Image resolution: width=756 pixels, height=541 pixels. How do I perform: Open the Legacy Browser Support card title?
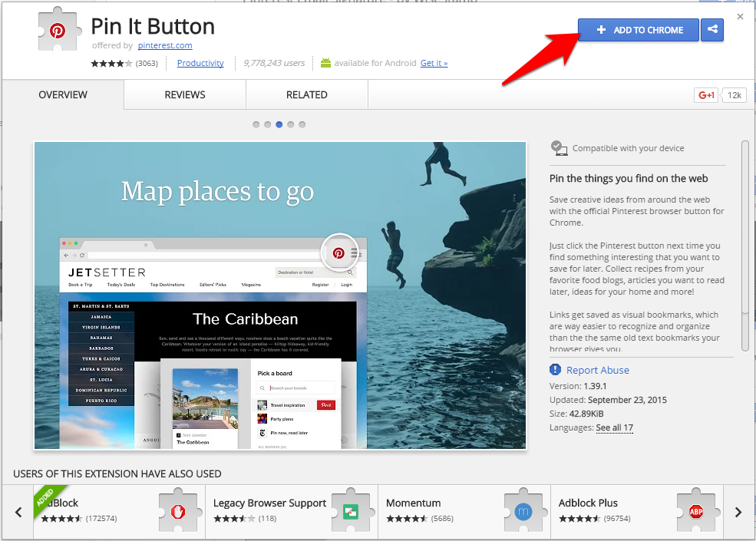click(x=270, y=503)
